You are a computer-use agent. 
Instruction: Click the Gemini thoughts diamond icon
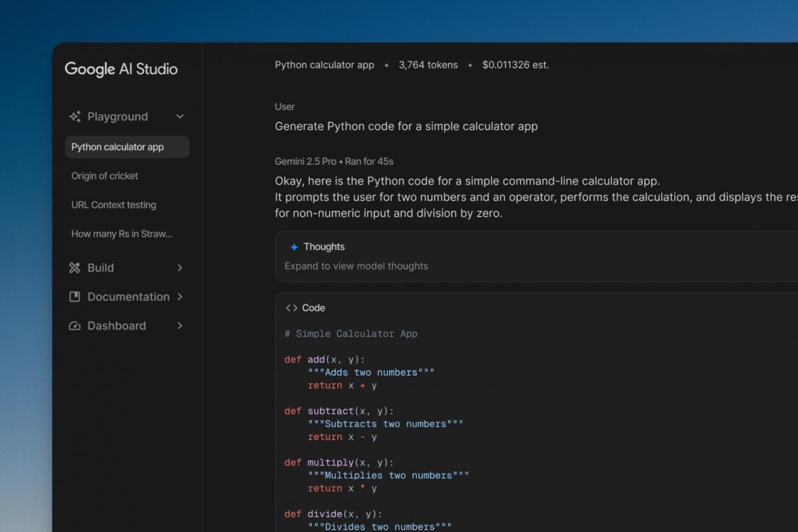[293, 246]
